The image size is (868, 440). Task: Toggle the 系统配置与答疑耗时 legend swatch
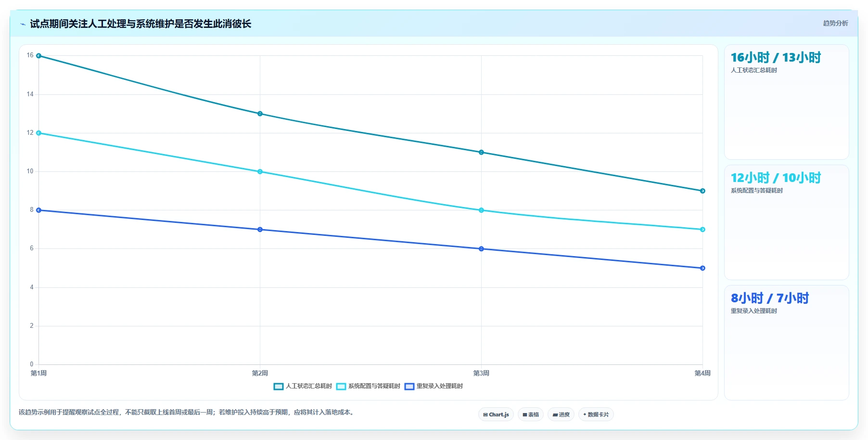341,386
